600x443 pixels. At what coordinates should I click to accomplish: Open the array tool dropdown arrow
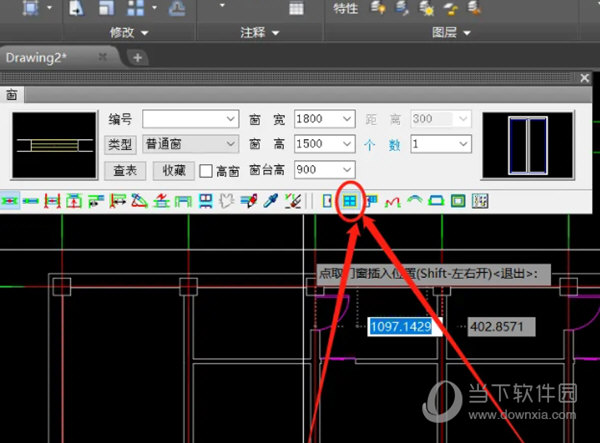tap(154, 7)
